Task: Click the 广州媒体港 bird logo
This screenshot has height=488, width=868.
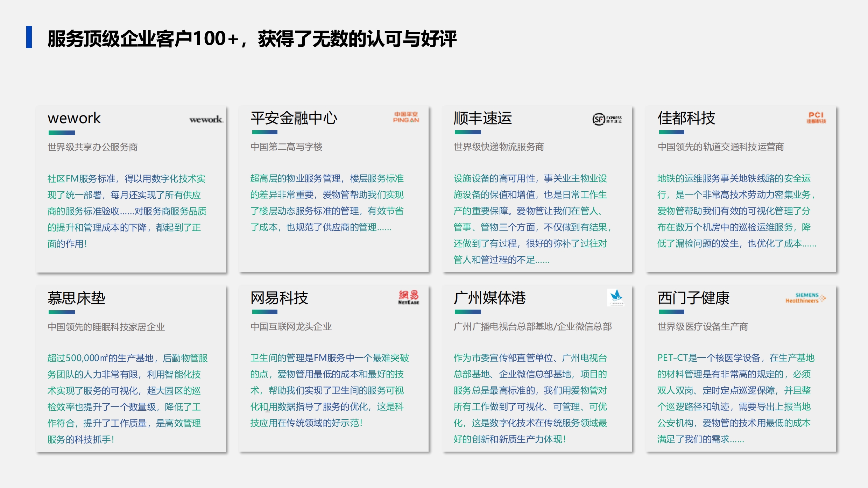Action: (x=616, y=297)
